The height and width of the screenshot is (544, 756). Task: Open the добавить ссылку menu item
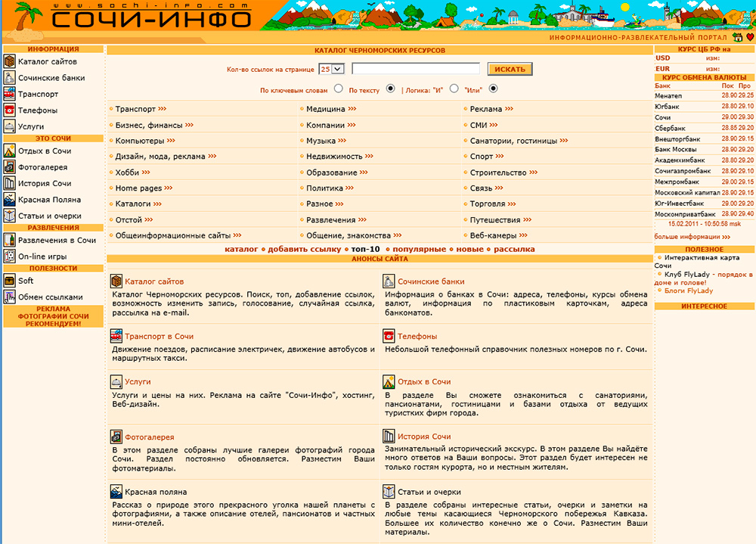coord(304,249)
